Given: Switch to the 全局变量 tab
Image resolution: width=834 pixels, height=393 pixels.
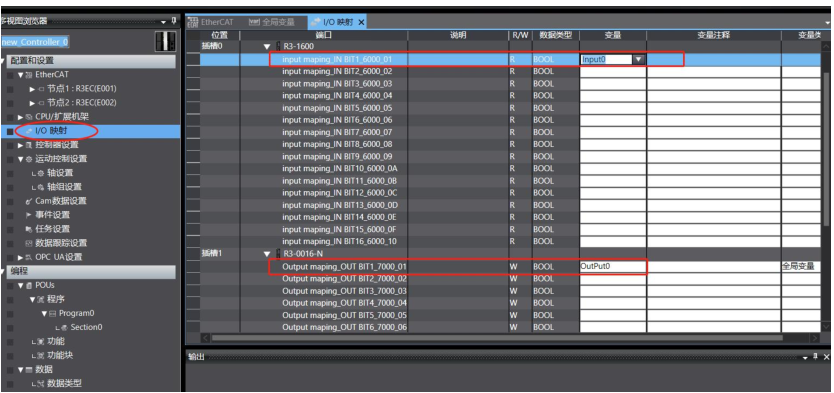Looking at the screenshot, I should pyautogui.click(x=272, y=22).
